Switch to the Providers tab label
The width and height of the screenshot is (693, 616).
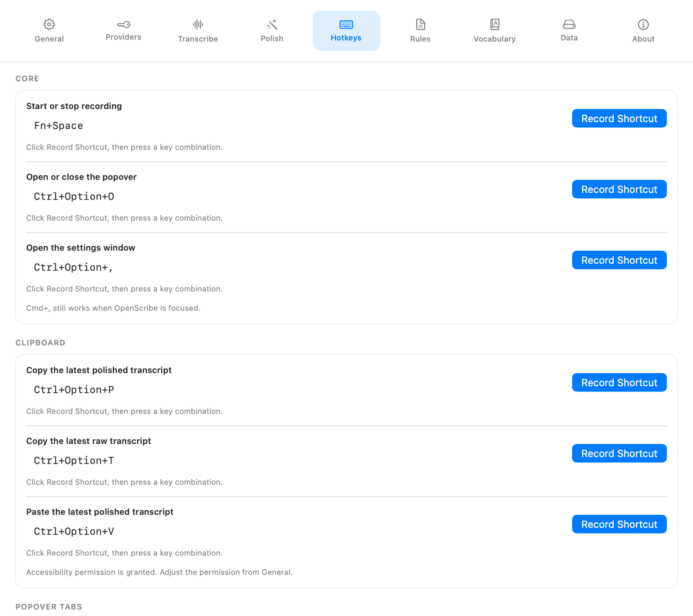[x=124, y=37]
